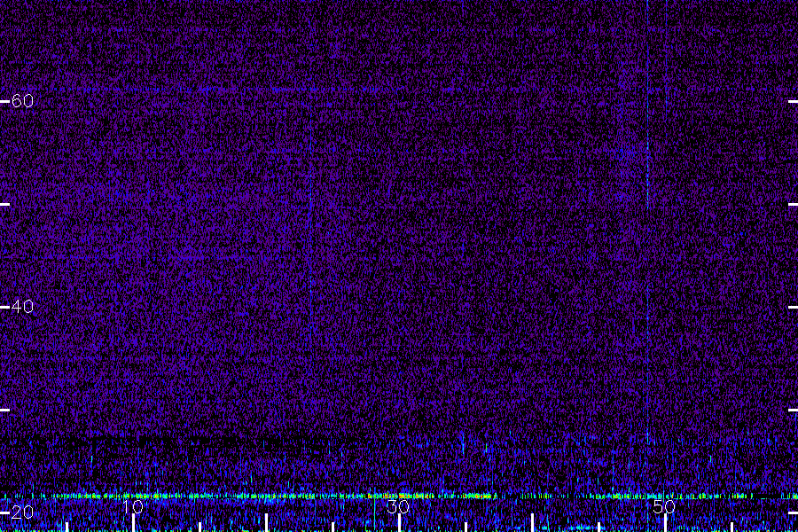
Task: Click the "20" label on vertical axis
Action: (22, 512)
